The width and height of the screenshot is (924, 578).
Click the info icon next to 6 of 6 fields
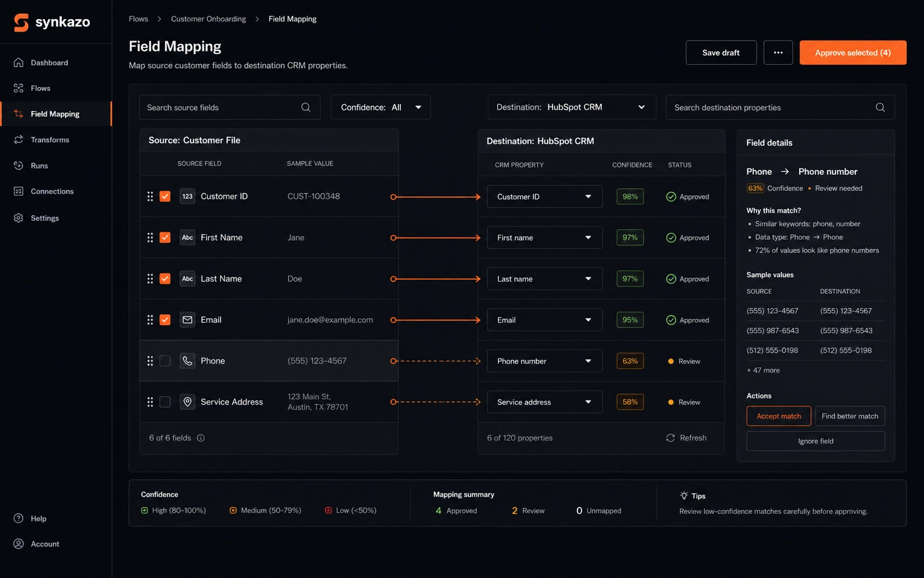tap(200, 438)
